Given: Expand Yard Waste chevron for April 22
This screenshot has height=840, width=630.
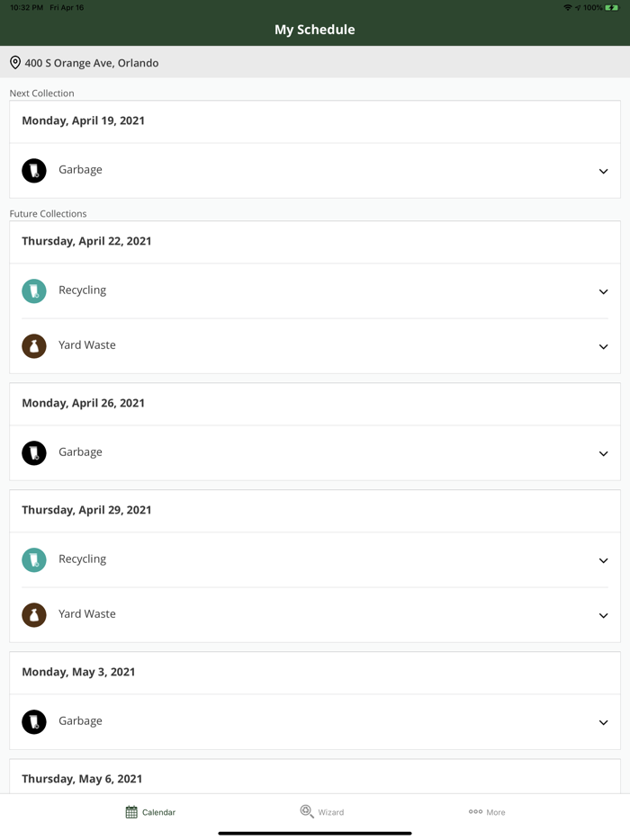Looking at the screenshot, I should pos(603,346).
